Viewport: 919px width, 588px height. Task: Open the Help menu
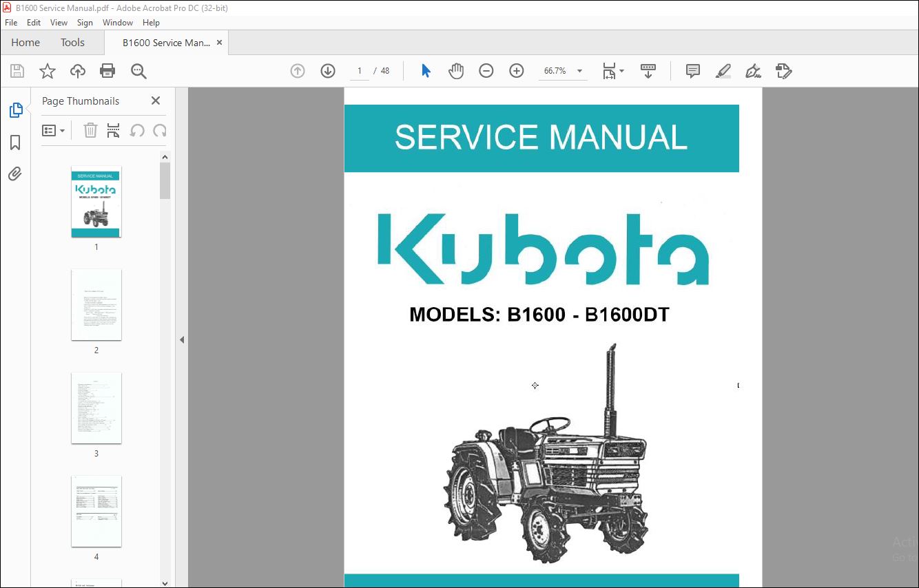click(x=152, y=23)
